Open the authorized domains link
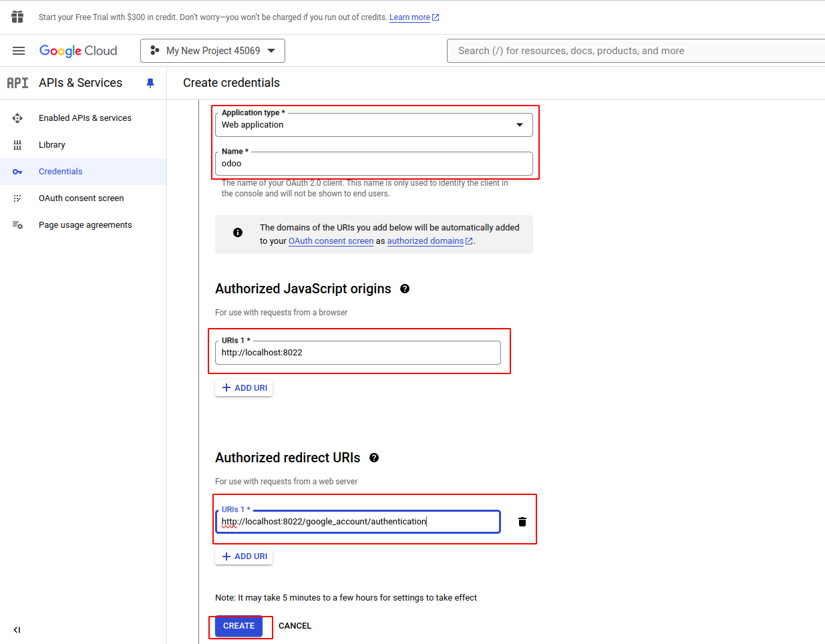 pyautogui.click(x=426, y=241)
